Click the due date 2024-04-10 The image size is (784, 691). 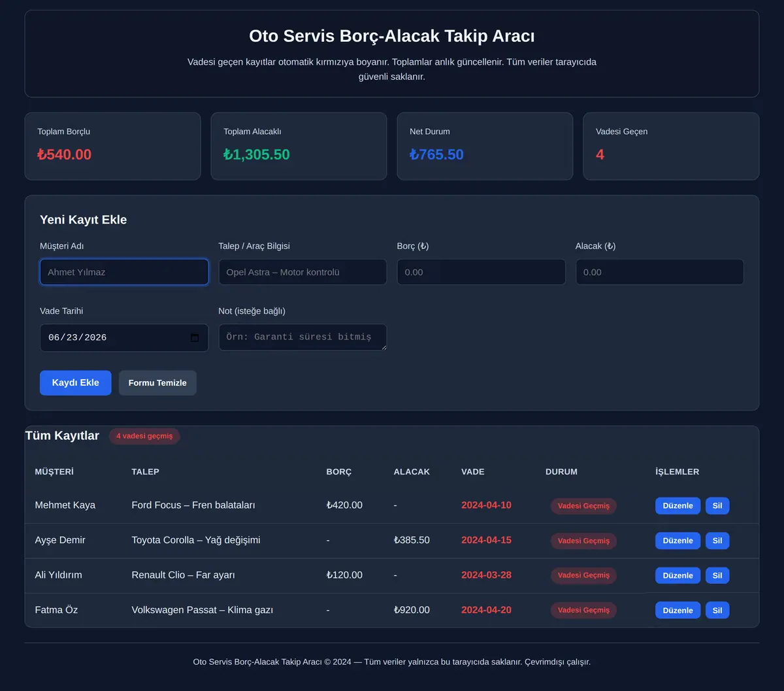click(487, 505)
